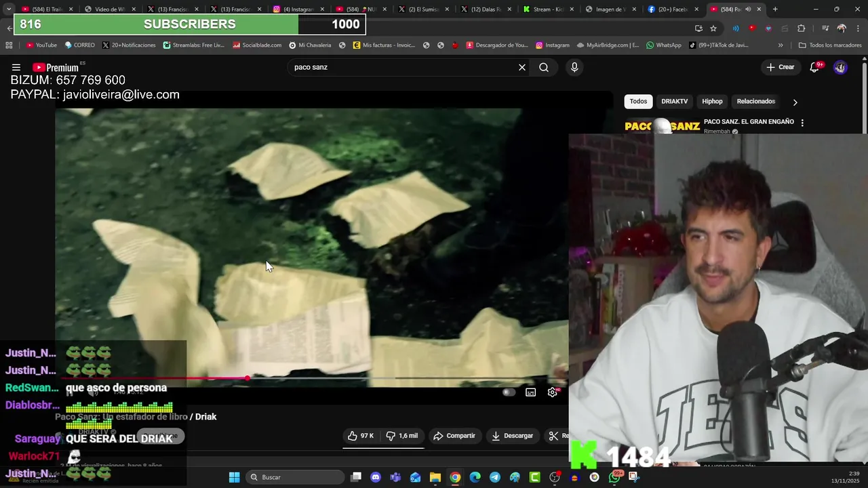Switch to the 'Stream - Kick' tab
This screenshot has width=868, height=488.
point(549,9)
